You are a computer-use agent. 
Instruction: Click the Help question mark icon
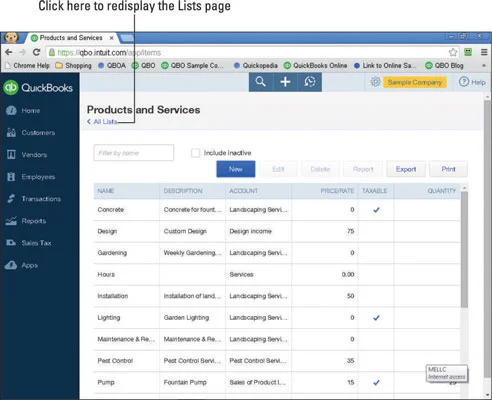[464, 82]
